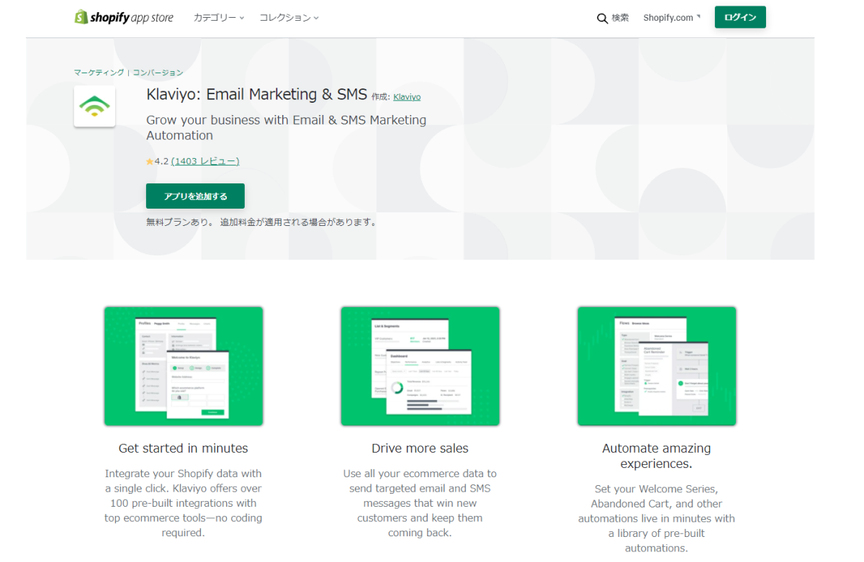Open the コンバージョン breadcrumb link
The height and width of the screenshot is (562, 864).
pyautogui.click(x=158, y=73)
